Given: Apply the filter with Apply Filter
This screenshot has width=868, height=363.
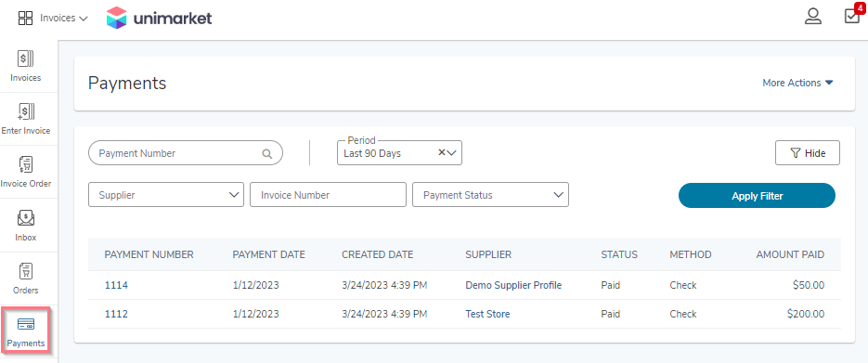Looking at the screenshot, I should 757,195.
